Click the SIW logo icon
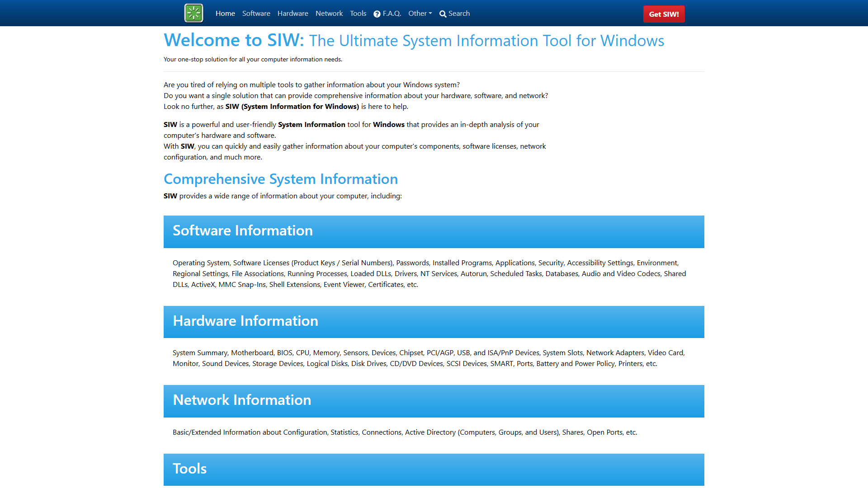The width and height of the screenshot is (868, 488). point(193,13)
